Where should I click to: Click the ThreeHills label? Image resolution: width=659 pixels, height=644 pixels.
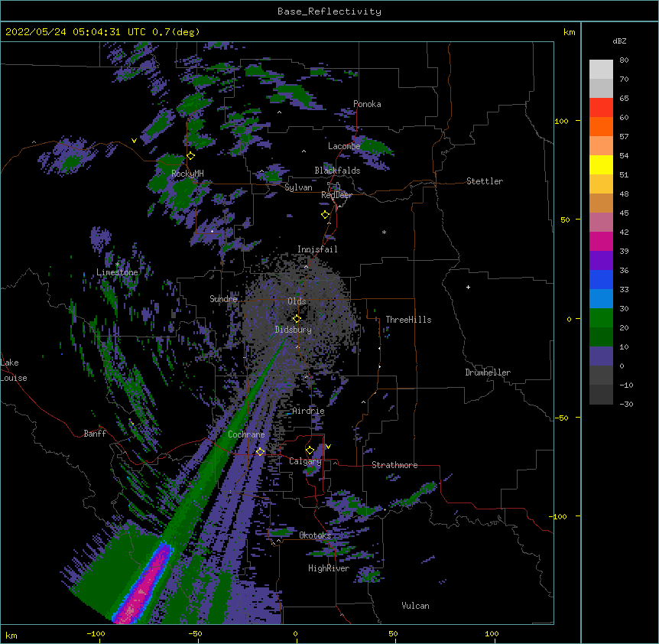(x=408, y=320)
